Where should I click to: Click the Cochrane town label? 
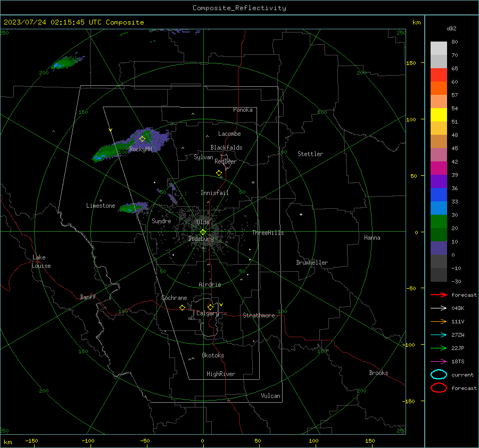coord(174,298)
